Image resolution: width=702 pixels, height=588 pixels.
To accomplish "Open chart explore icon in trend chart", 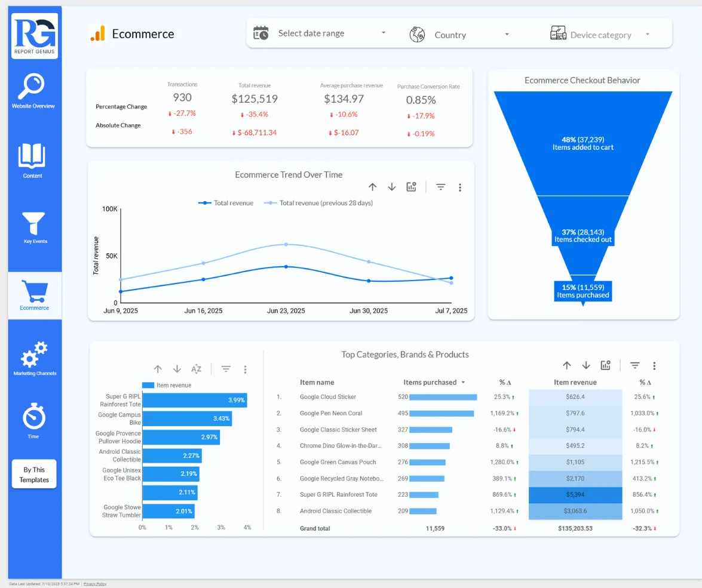I will point(412,187).
